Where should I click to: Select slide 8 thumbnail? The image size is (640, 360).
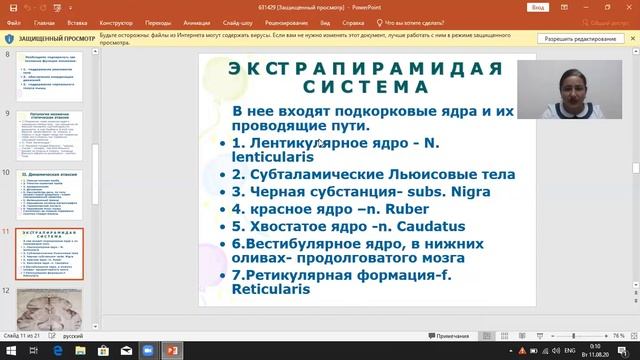(49, 77)
